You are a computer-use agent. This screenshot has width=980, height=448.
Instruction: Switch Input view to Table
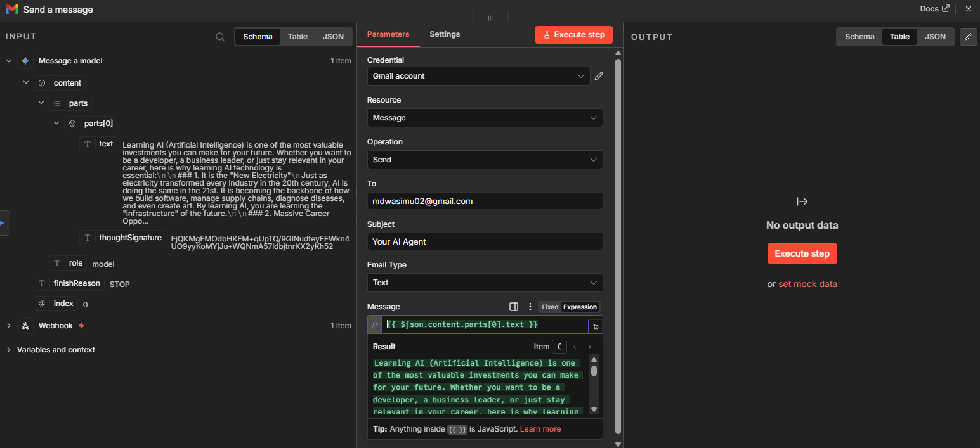point(297,37)
